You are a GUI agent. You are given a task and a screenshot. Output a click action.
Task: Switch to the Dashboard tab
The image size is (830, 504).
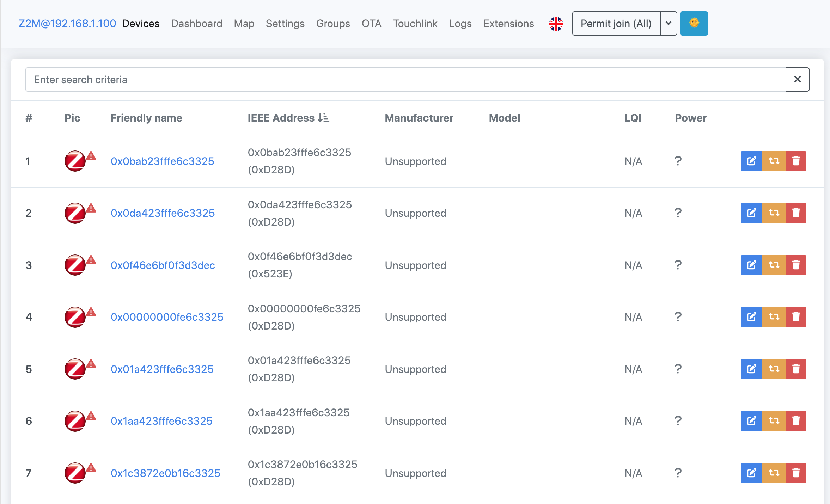click(196, 24)
